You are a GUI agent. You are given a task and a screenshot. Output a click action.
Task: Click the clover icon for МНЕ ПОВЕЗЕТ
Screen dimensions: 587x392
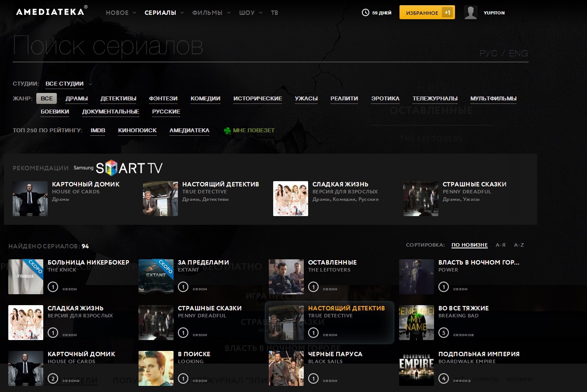[x=227, y=130]
